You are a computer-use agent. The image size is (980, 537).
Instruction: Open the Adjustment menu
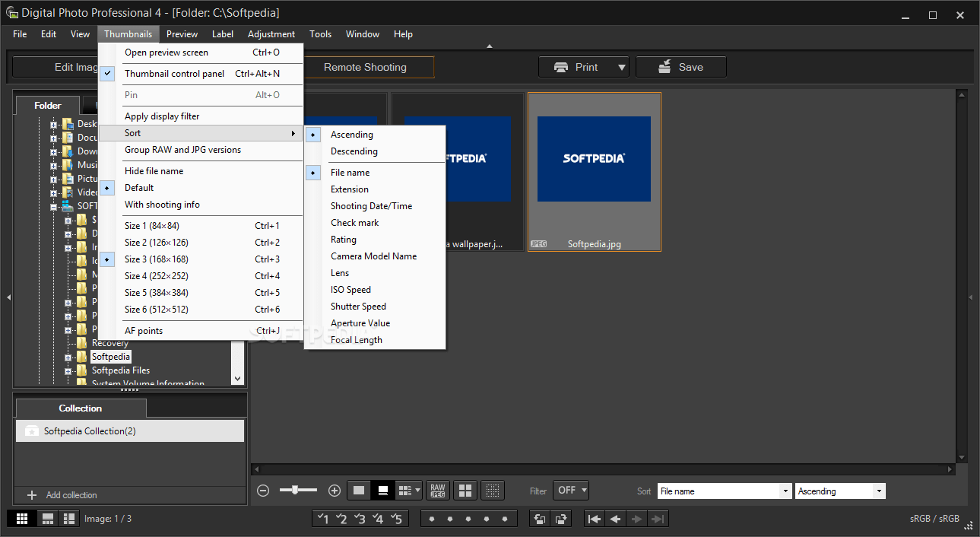(x=271, y=33)
